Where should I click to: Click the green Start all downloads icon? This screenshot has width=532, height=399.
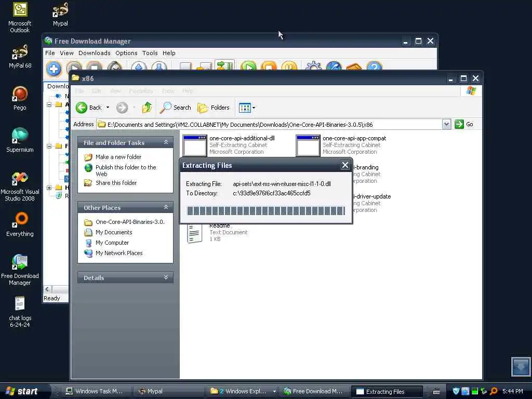click(x=249, y=67)
